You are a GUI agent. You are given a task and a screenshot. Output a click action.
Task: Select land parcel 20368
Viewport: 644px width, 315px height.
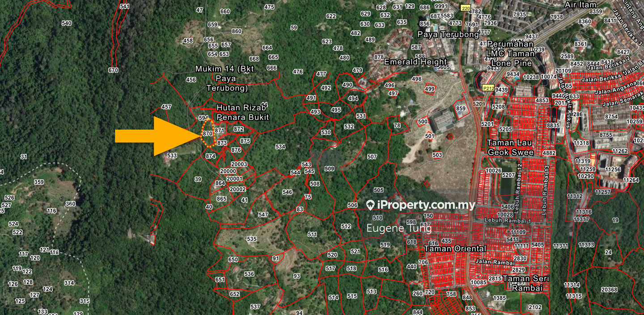click(x=609, y=289)
